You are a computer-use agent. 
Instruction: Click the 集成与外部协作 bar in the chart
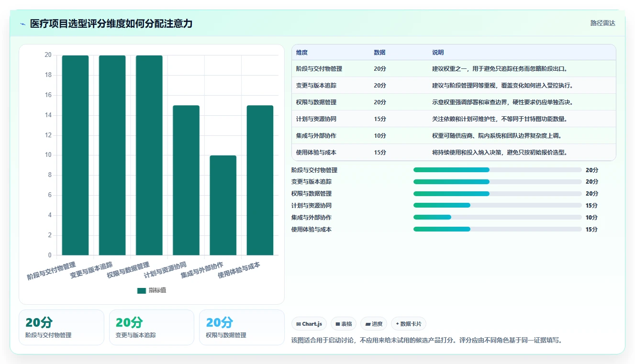223,205
